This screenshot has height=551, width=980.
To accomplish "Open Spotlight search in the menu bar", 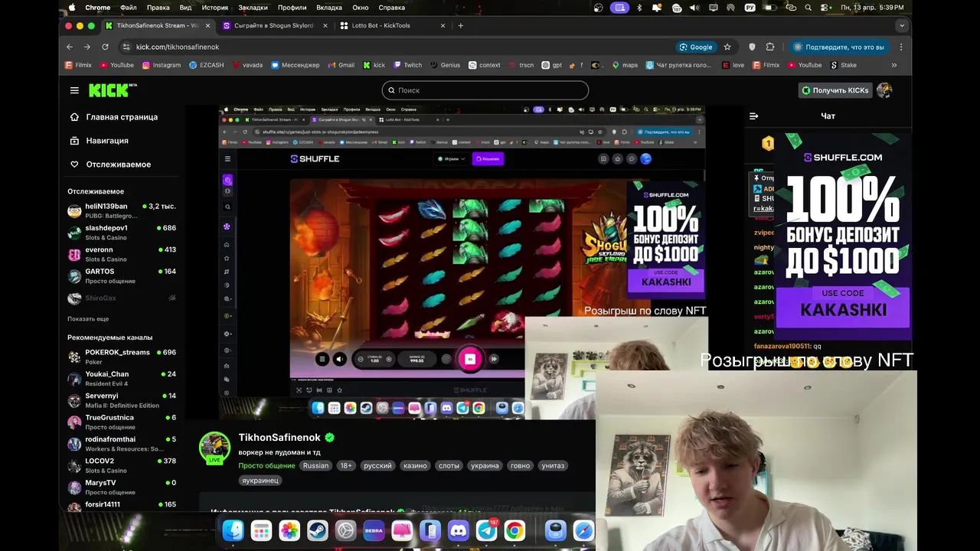I will coord(808,8).
